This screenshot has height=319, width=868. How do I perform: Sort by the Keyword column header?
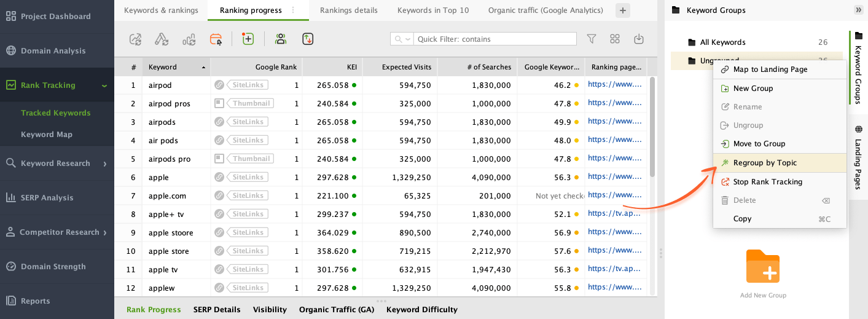pyautogui.click(x=176, y=67)
